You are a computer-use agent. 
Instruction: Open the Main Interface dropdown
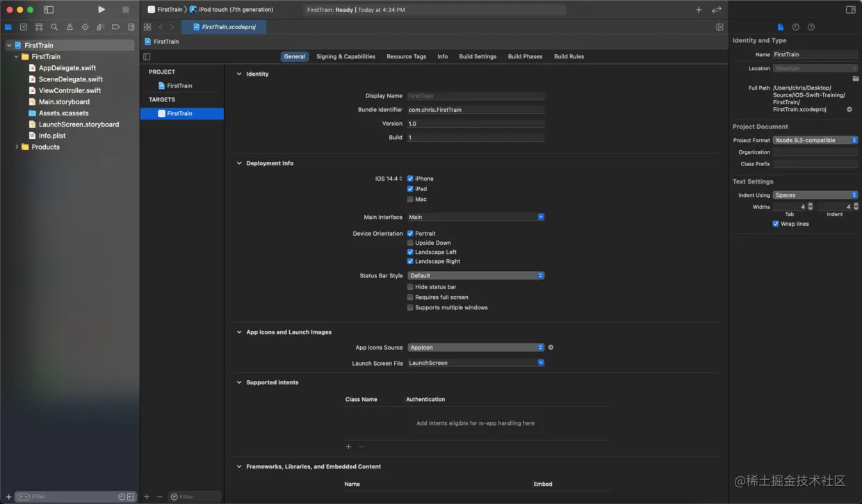point(475,217)
